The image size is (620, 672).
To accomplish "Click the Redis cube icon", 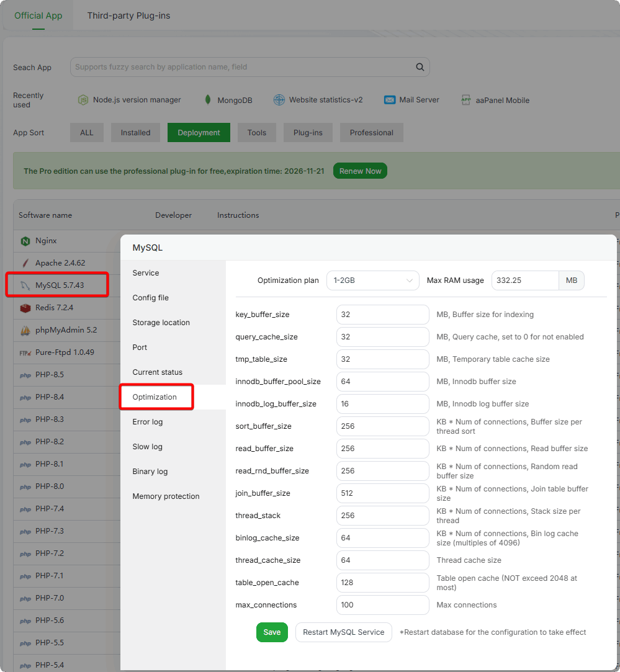I will pos(25,308).
